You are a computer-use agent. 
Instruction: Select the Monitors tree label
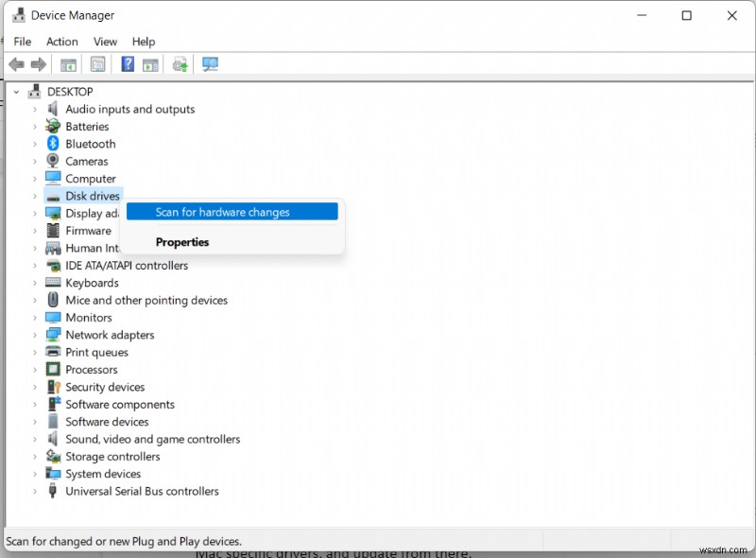[x=89, y=318]
